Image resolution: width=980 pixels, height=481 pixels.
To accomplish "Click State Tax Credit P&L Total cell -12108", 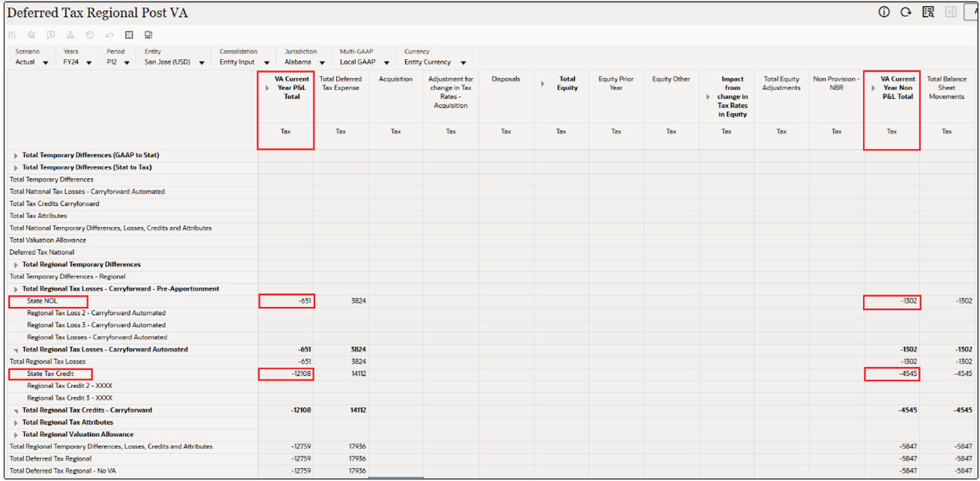I will click(286, 374).
